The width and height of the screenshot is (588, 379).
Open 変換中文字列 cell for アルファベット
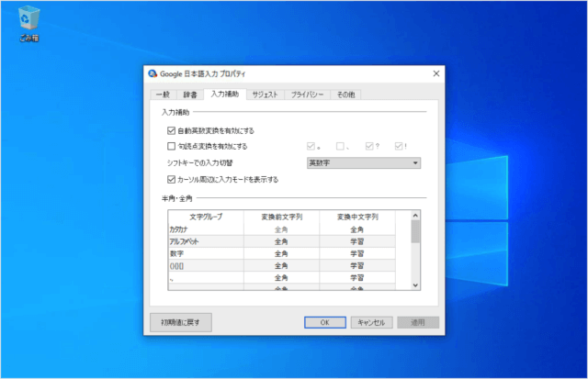(357, 241)
